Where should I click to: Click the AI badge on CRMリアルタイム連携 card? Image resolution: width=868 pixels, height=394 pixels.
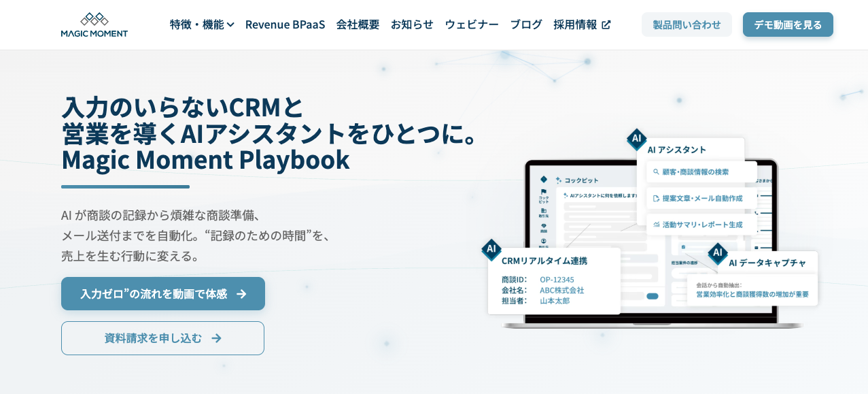[491, 249]
